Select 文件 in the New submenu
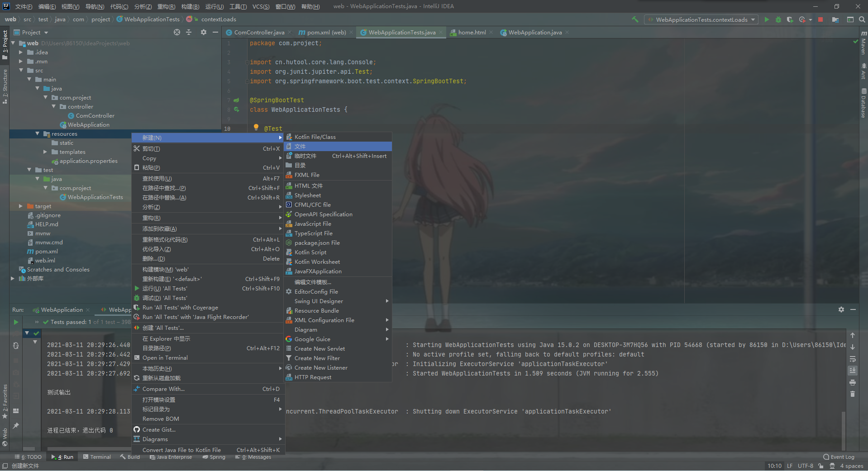This screenshot has height=471, width=868. [x=338, y=147]
